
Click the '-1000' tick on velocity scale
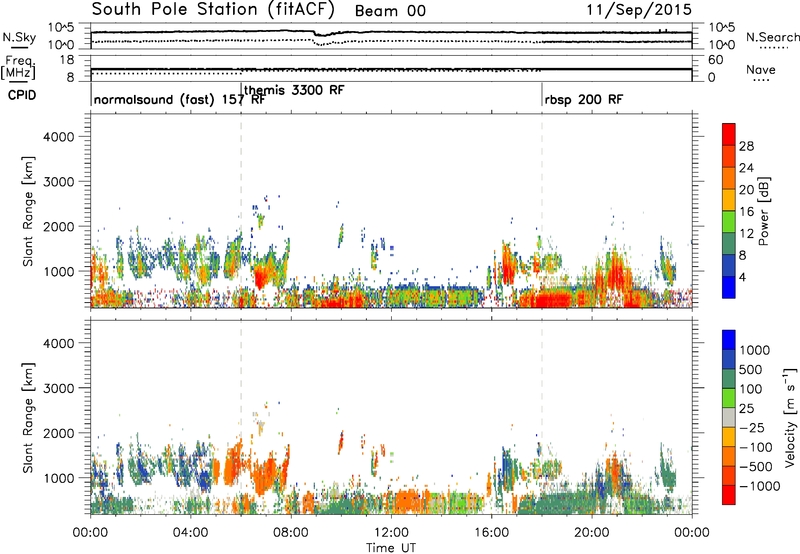(x=760, y=486)
